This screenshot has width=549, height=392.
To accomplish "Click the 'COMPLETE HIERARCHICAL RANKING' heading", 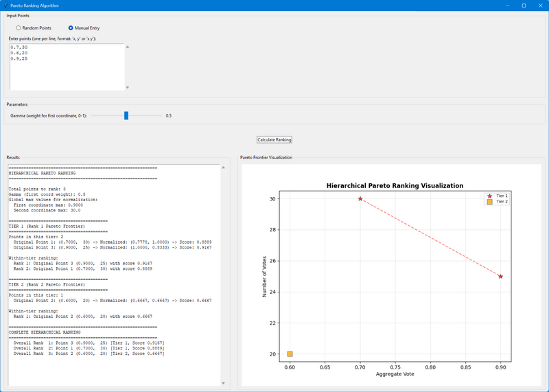I will click(x=45, y=332).
